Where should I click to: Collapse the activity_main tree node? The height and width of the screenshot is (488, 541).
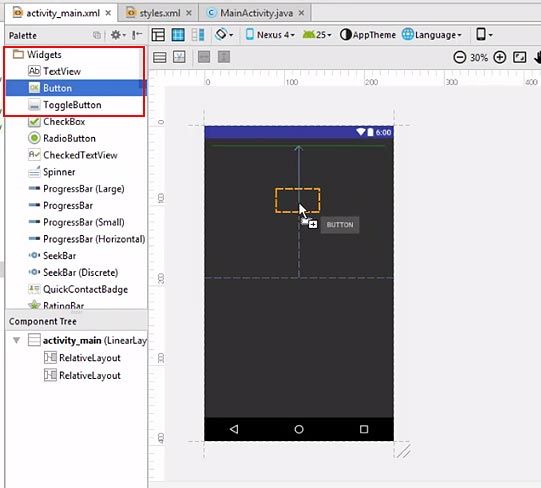16,340
